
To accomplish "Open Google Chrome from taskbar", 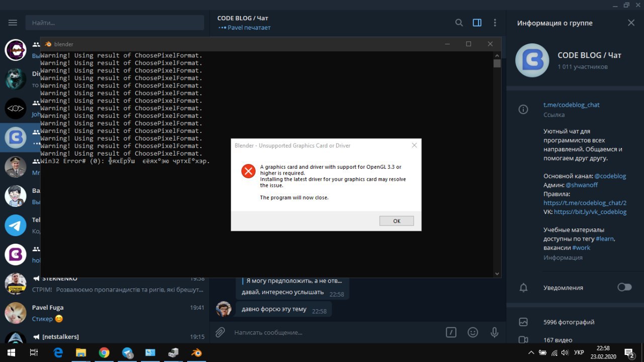I will click(x=104, y=352).
